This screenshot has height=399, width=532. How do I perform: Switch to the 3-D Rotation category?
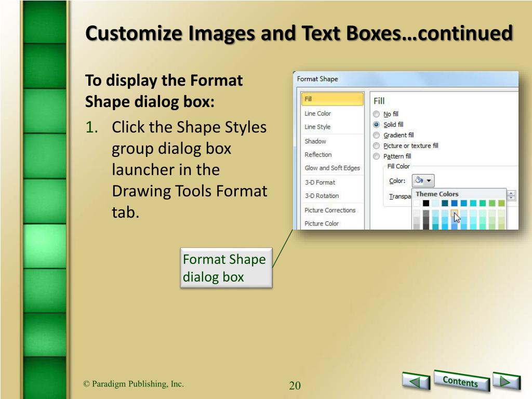pos(332,196)
